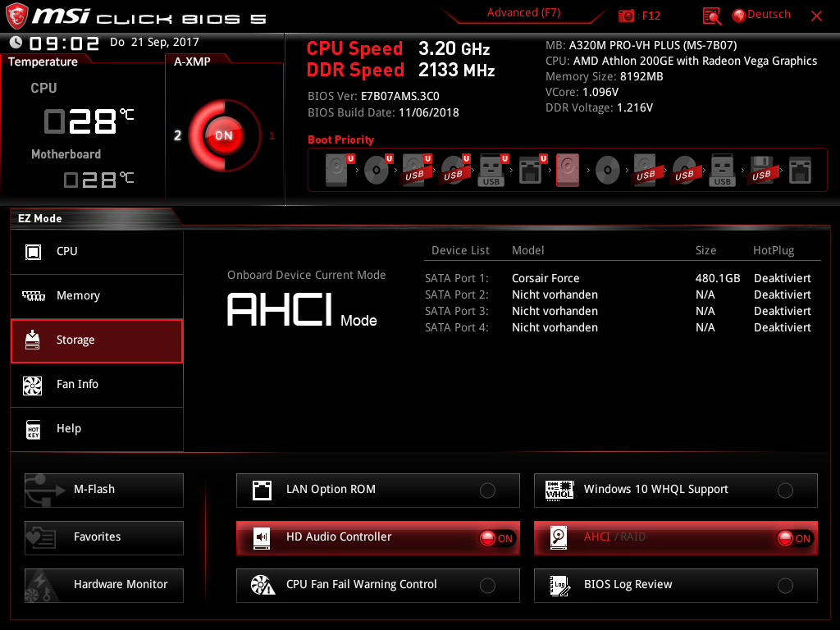This screenshot has height=630, width=840.
Task: Close the BIOS with the X button
Action: pos(816,16)
